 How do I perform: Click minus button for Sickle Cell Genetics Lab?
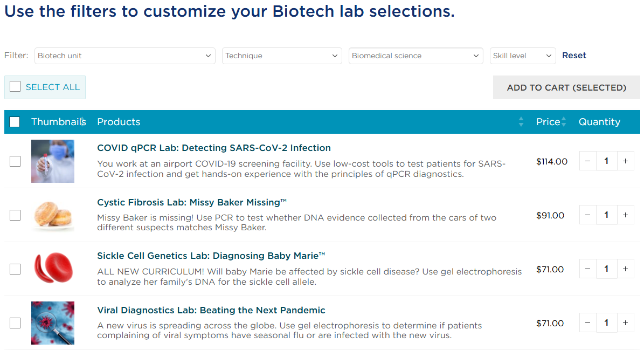pyautogui.click(x=587, y=269)
